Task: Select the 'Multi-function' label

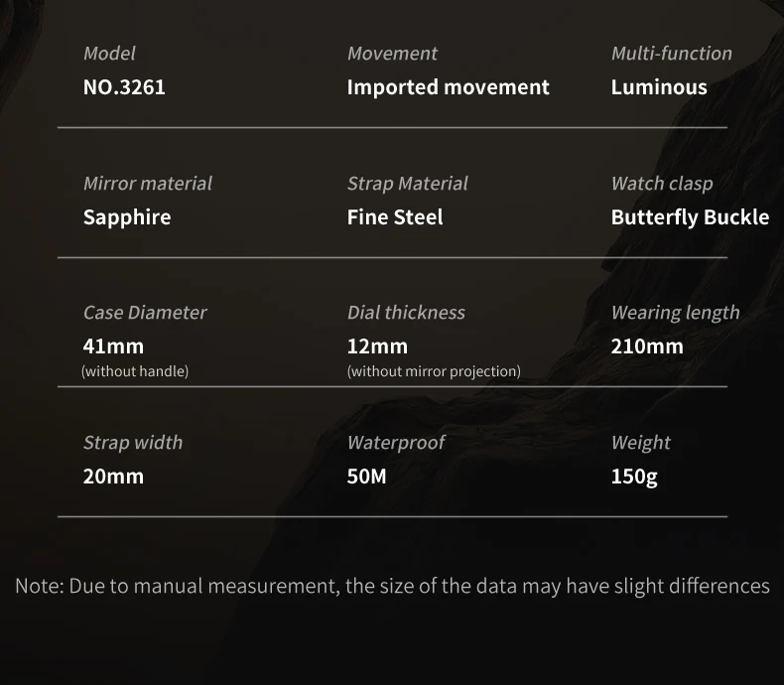Action: click(x=672, y=54)
